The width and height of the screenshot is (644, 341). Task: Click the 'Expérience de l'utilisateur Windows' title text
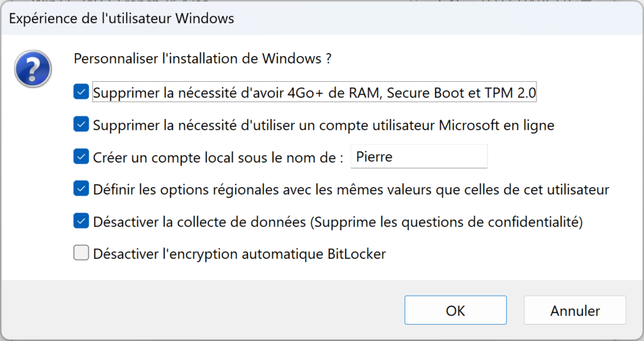click(121, 18)
